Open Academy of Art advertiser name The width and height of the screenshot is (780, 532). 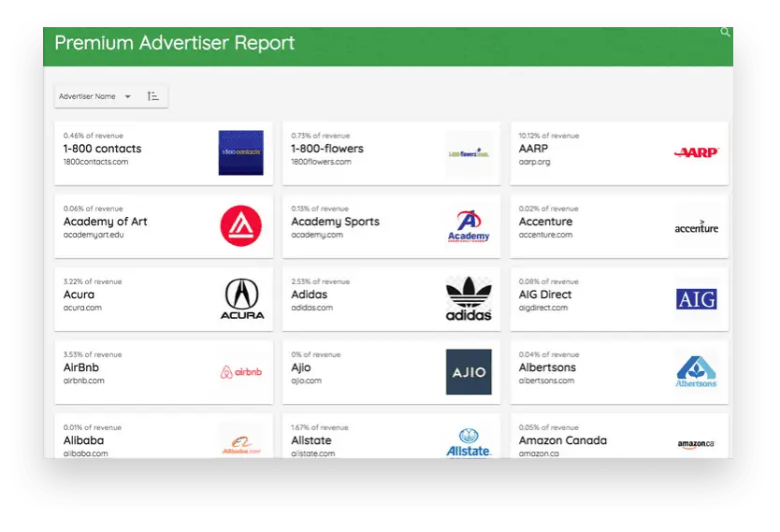(x=105, y=222)
